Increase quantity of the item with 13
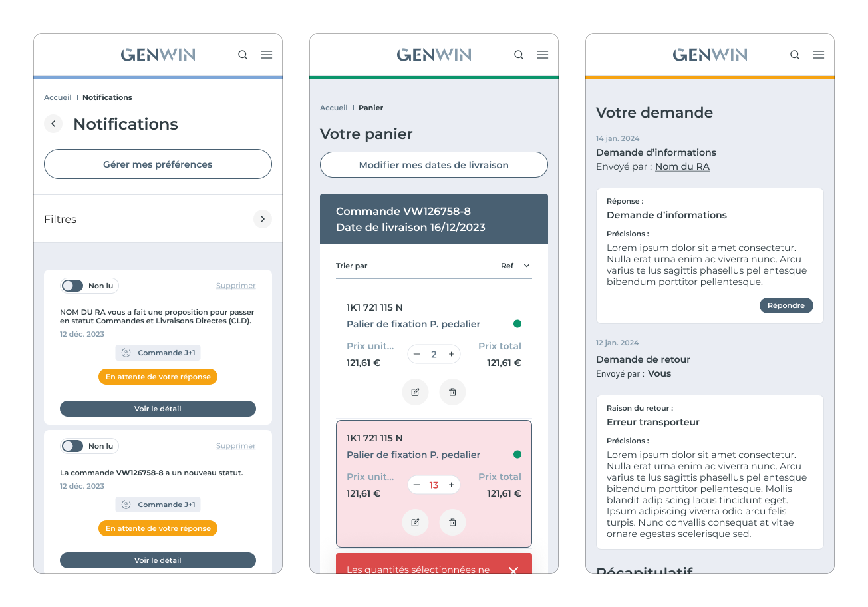Viewport: 868px width, 607px height. 451,485
